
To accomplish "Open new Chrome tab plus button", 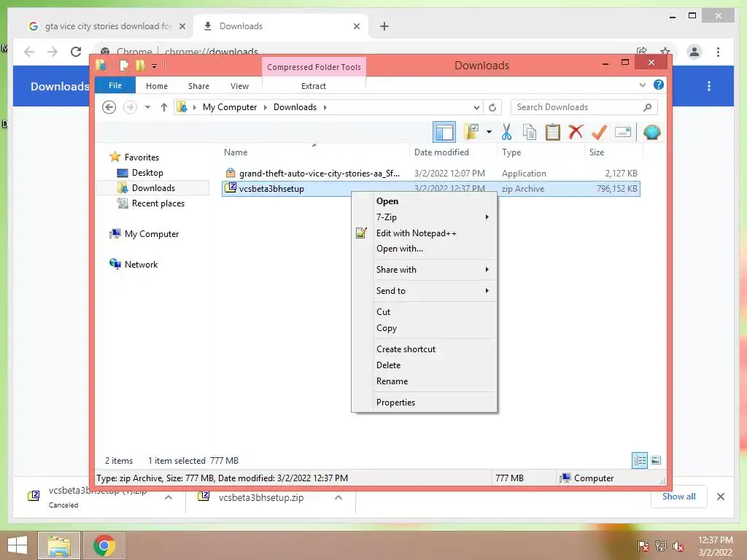I will pyautogui.click(x=384, y=26).
